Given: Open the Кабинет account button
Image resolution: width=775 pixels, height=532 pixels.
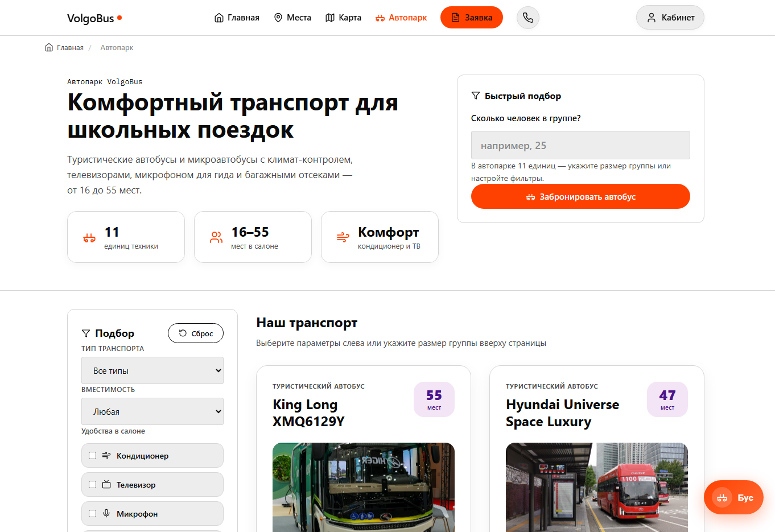Looking at the screenshot, I should click(x=670, y=18).
